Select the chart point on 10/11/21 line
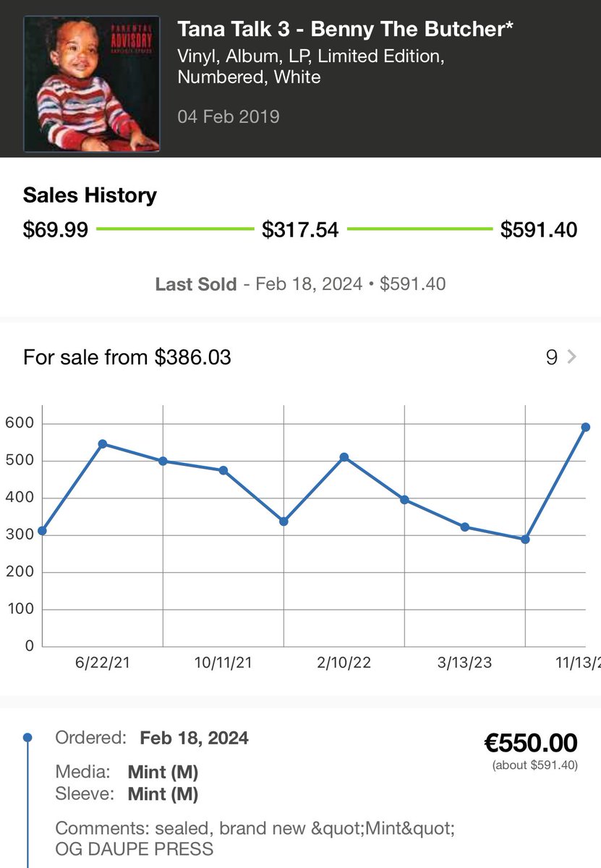 click(x=223, y=470)
